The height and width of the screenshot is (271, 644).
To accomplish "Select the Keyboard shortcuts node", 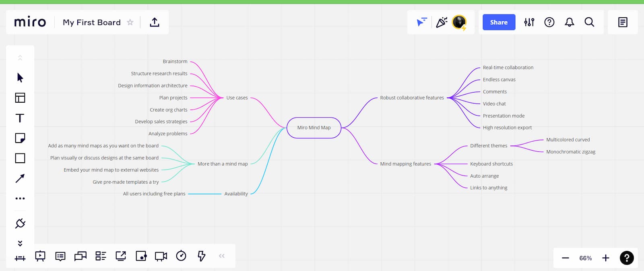I will (491, 164).
